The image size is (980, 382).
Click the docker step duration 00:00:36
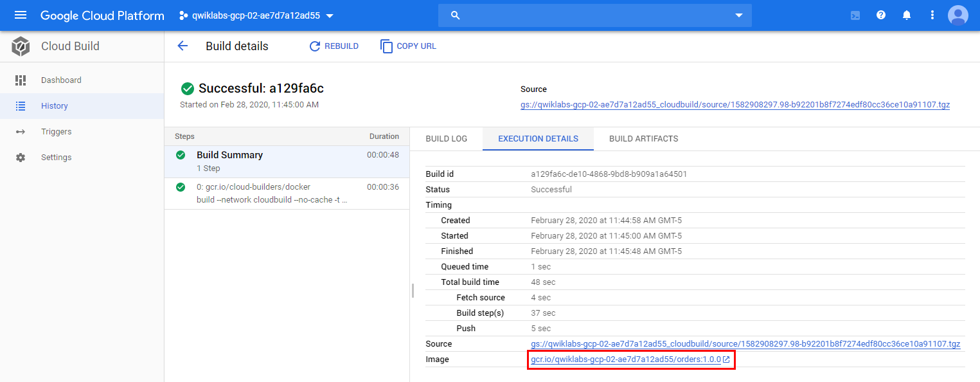coord(383,187)
